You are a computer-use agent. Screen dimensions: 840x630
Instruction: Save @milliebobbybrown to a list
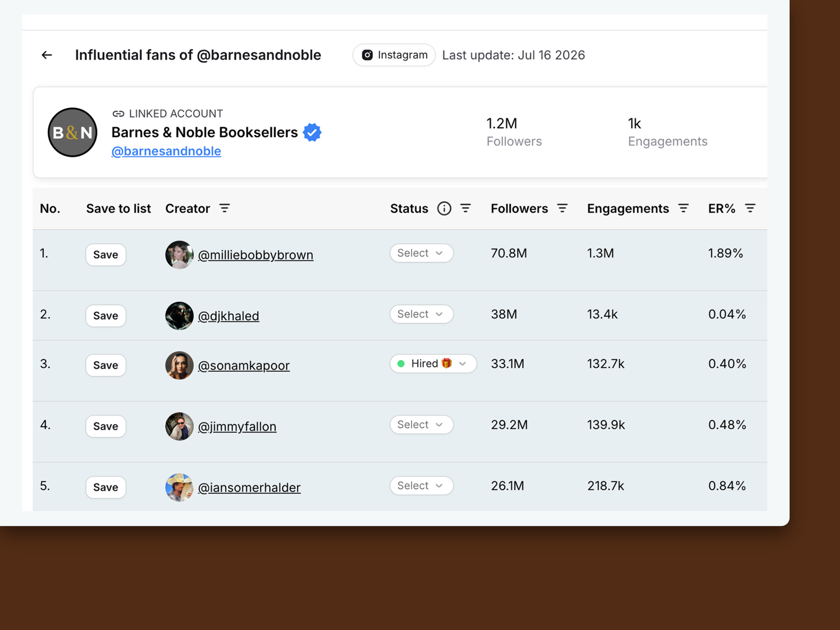pyautogui.click(x=106, y=255)
